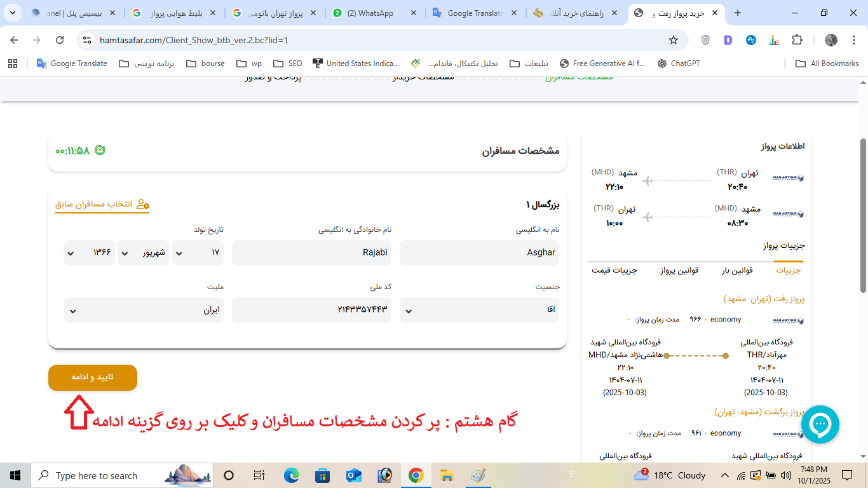Viewport: 868px width, 488px height.
Task: Bookmark this page with the star icon
Action: [x=674, y=40]
